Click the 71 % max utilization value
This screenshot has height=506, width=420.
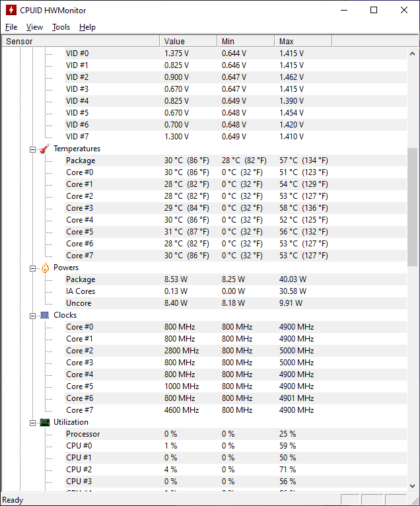[287, 470]
